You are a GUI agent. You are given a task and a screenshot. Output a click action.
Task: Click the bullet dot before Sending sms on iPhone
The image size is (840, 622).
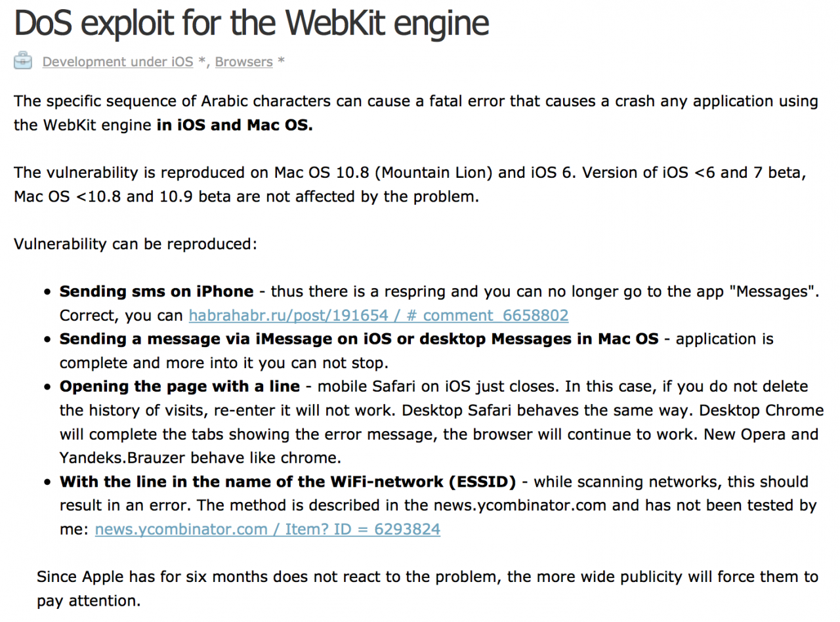pyautogui.click(x=48, y=293)
